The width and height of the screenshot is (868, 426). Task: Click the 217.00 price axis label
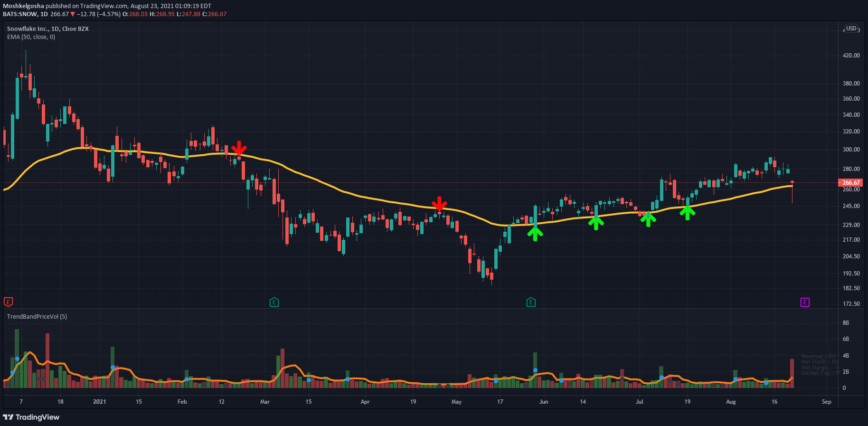[851, 240]
